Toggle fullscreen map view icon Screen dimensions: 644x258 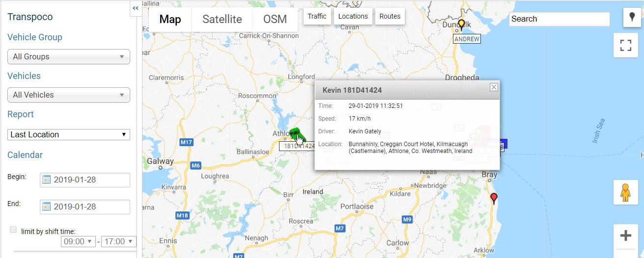pyautogui.click(x=625, y=46)
